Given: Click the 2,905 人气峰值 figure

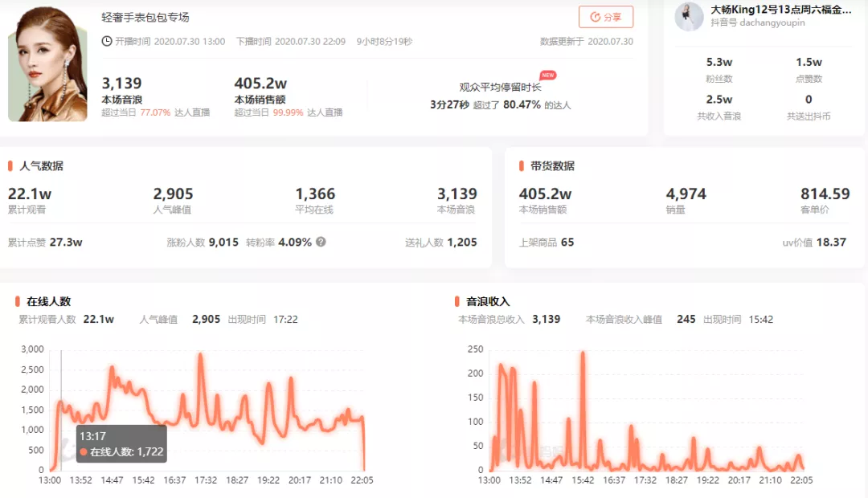Looking at the screenshot, I should [174, 194].
